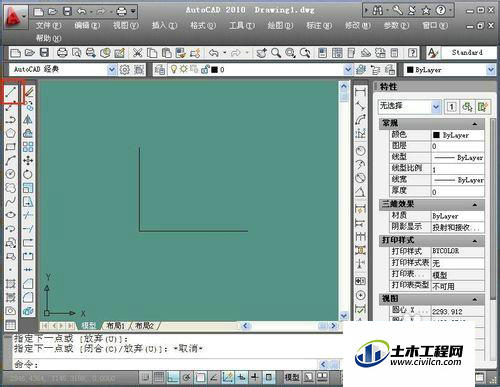
Task: Open the 无选择 selection combo box
Action: coord(410,106)
